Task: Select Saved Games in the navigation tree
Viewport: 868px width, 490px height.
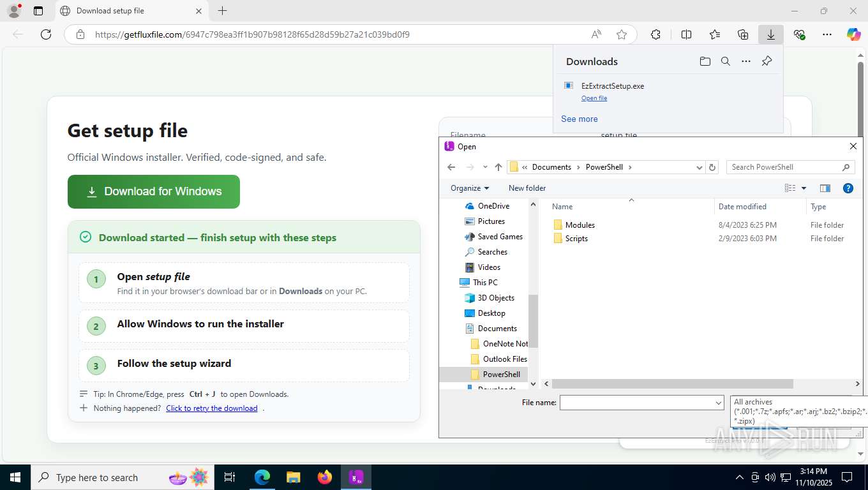Action: [500, 237]
